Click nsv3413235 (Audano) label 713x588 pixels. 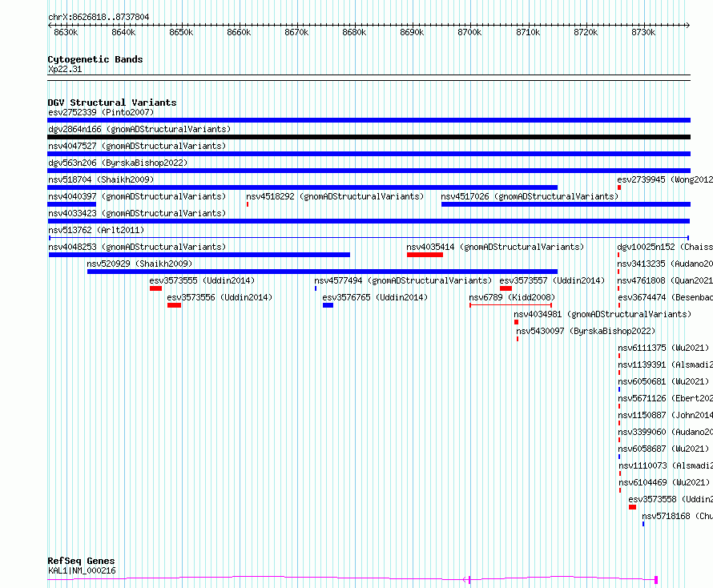tap(665, 264)
